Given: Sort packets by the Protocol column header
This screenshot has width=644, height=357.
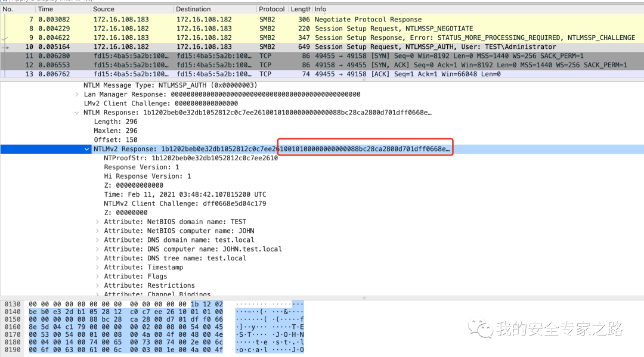Looking at the screenshot, I should (271, 9).
